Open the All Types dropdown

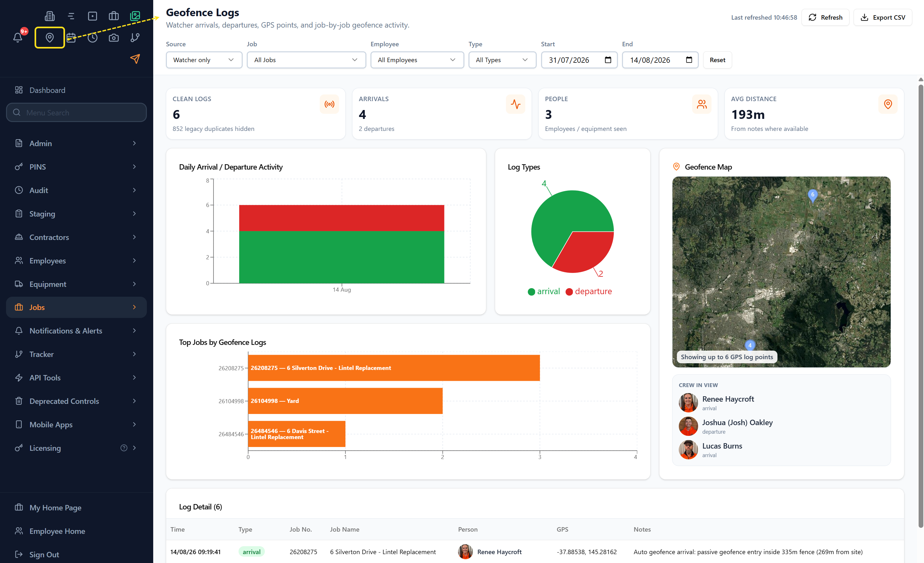click(x=502, y=60)
